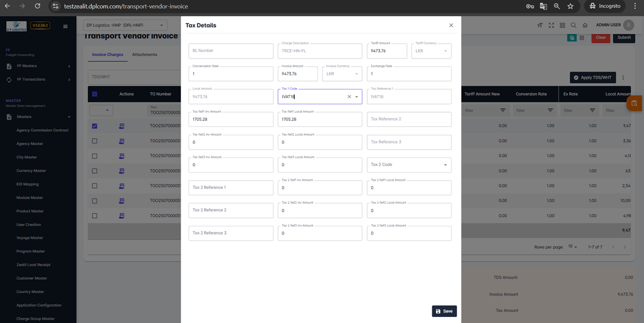
Task: Expand the Tax 1 Code dropdown arrow
Action: click(x=357, y=97)
